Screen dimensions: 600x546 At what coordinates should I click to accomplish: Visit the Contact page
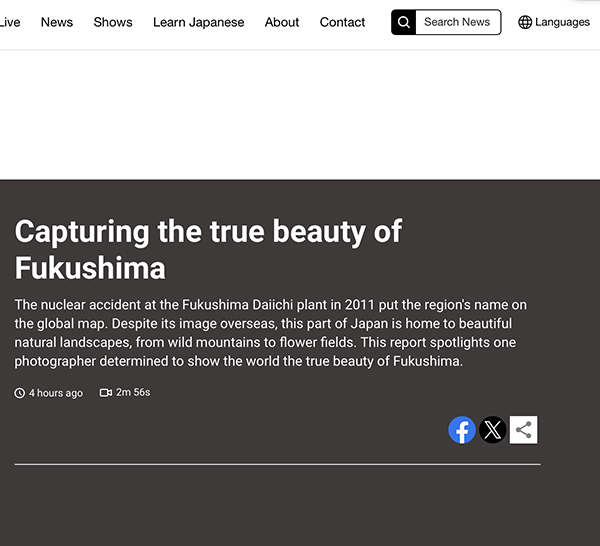[342, 22]
